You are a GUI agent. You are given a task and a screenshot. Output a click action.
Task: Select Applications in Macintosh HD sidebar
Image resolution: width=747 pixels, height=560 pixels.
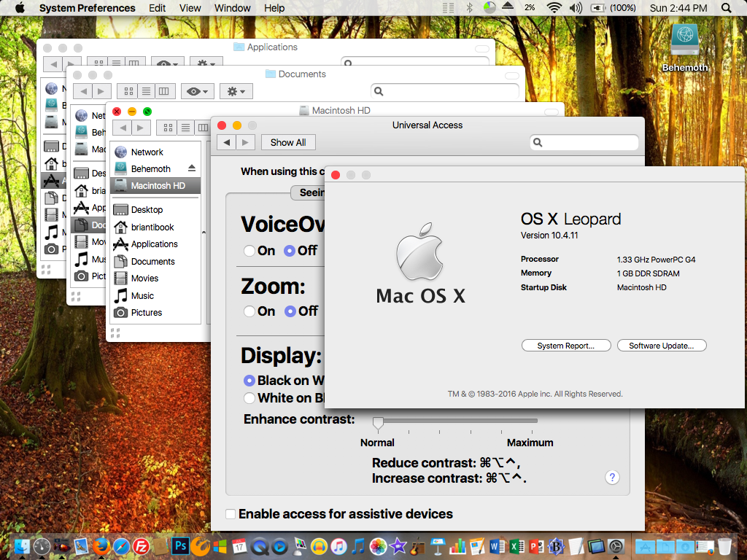pyautogui.click(x=155, y=244)
